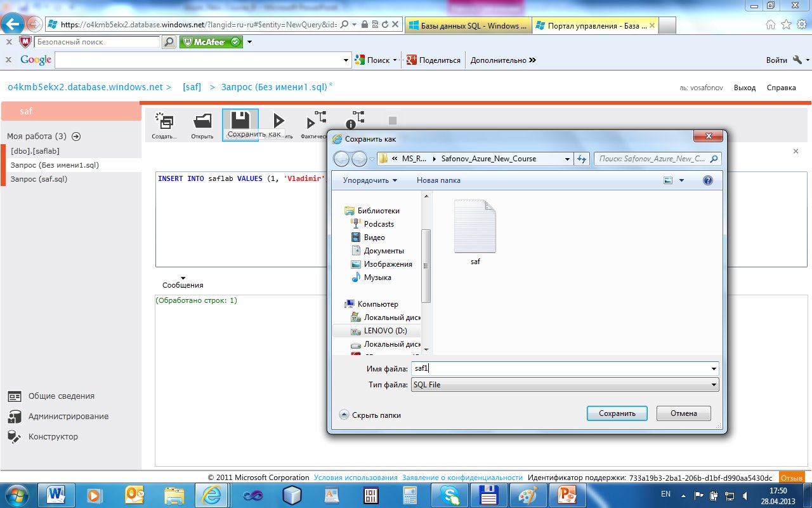Select Запрос (saf.sql) in work list
Viewport: 812px width, 508px height.
(39, 179)
